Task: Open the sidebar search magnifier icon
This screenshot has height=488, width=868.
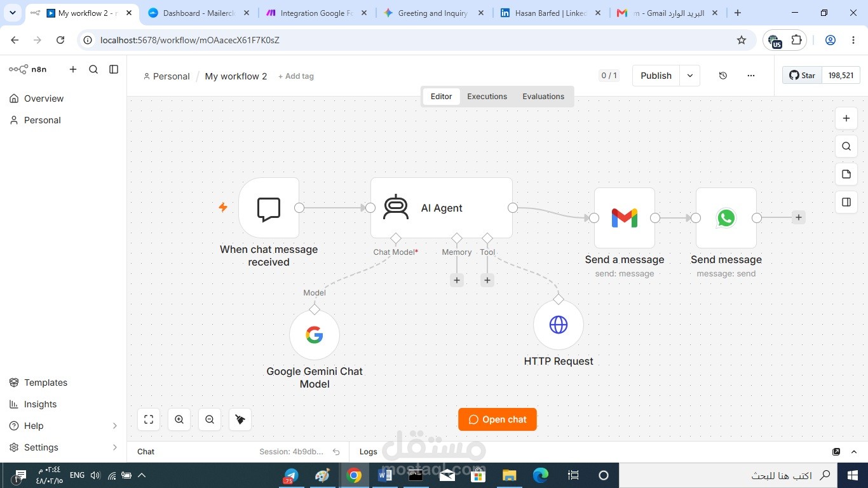Action: pos(93,69)
